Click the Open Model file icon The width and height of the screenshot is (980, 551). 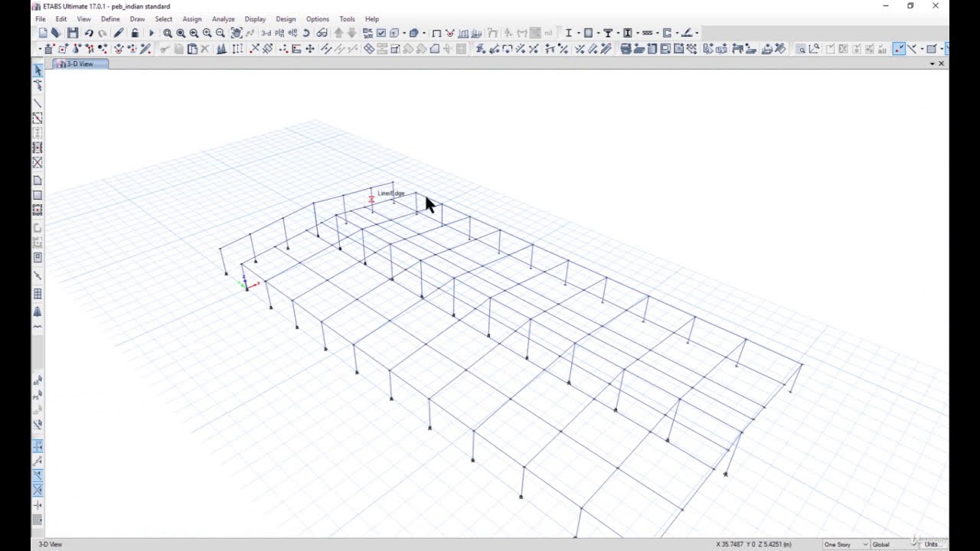[56, 33]
